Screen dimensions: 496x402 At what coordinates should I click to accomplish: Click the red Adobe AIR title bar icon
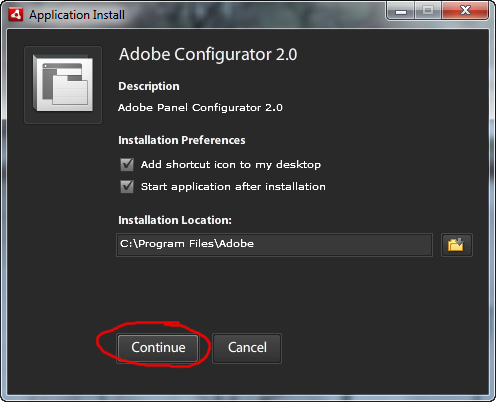pos(15,15)
